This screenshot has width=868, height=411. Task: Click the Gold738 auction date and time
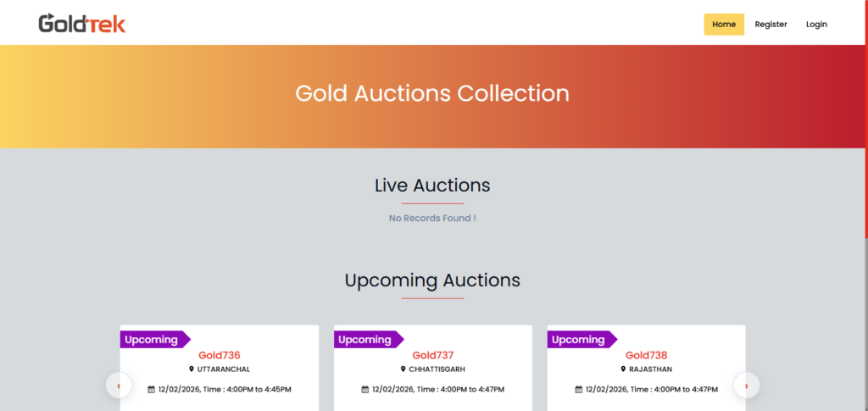click(x=652, y=390)
